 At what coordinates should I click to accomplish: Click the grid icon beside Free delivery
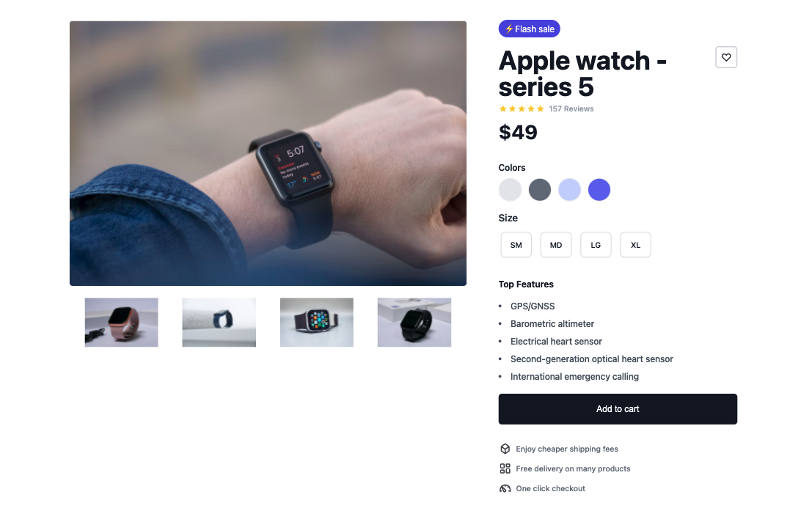coord(505,468)
